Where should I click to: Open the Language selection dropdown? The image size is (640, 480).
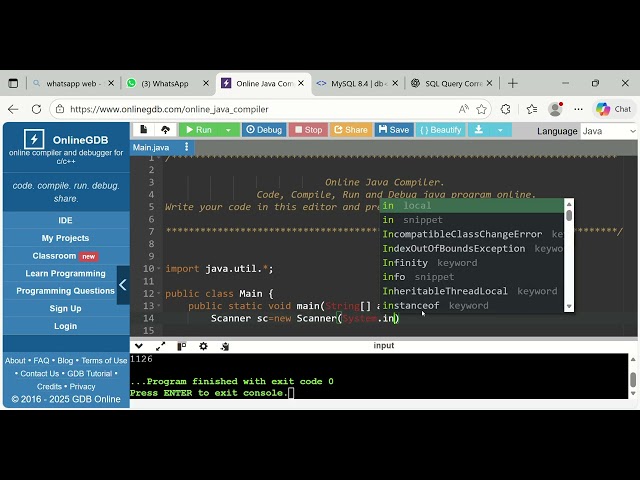608,131
